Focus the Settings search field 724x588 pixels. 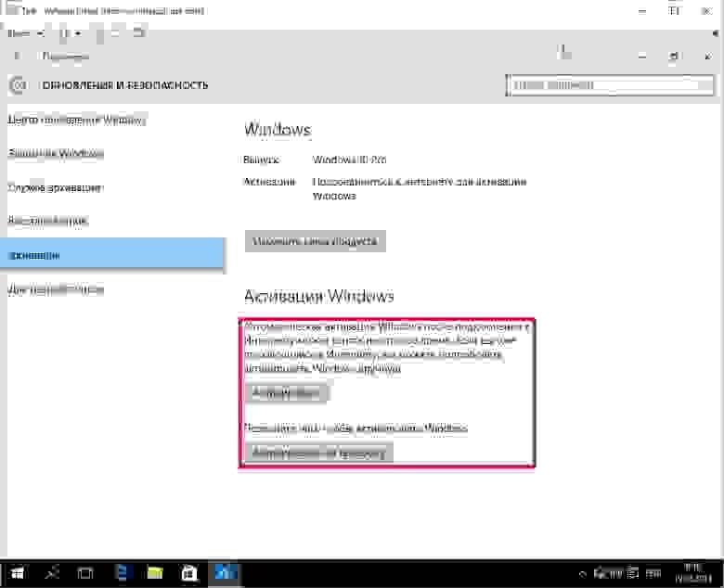(x=610, y=85)
